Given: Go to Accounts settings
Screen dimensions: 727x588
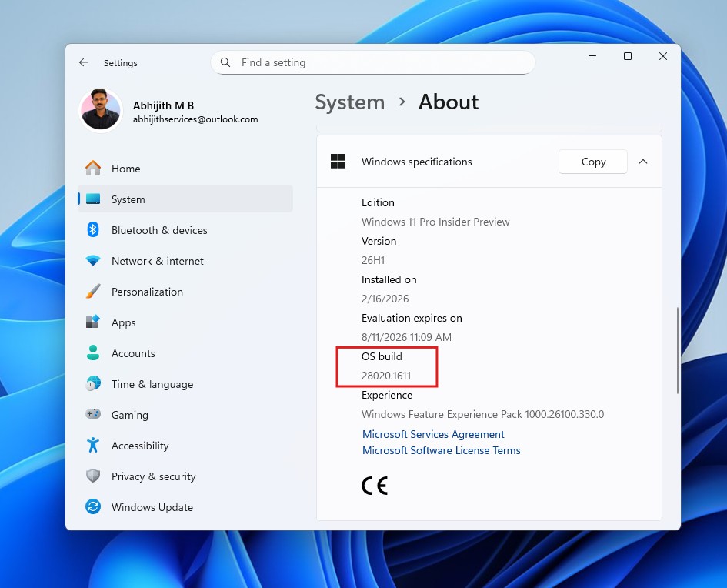Looking at the screenshot, I should tap(133, 352).
